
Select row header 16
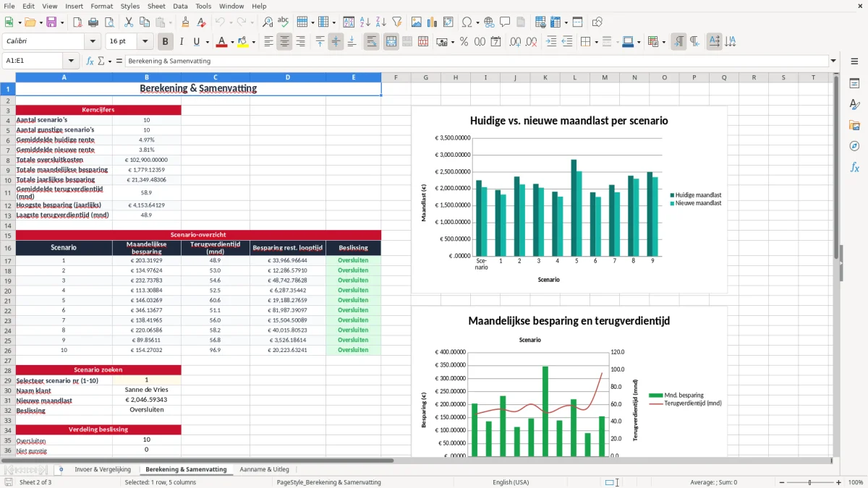7,248
